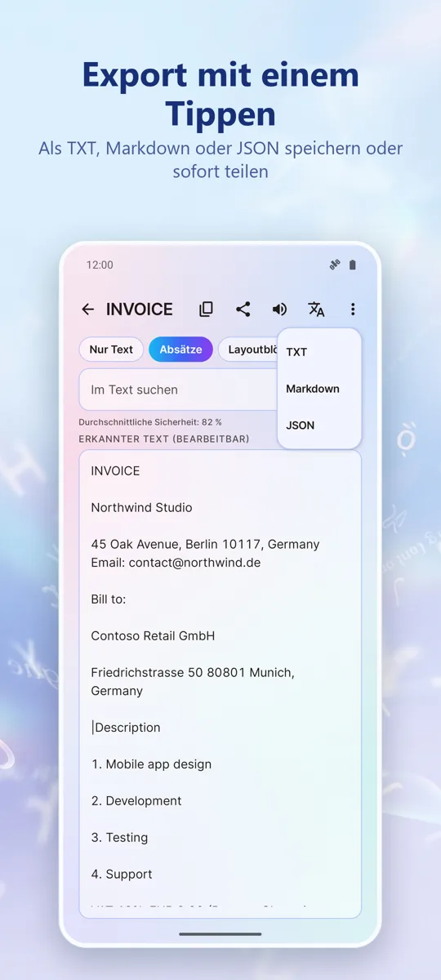The image size is (441, 980).
Task: Tap the battery icon in status bar
Action: pyautogui.click(x=353, y=265)
